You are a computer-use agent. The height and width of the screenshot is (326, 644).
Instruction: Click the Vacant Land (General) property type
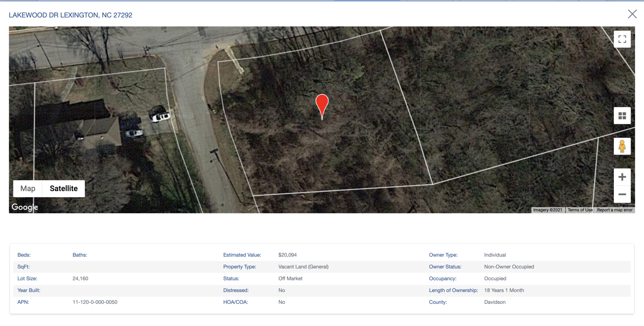tap(303, 267)
